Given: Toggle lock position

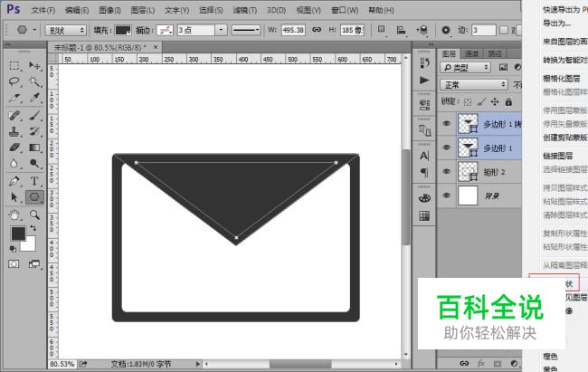Looking at the screenshot, I should [495, 101].
